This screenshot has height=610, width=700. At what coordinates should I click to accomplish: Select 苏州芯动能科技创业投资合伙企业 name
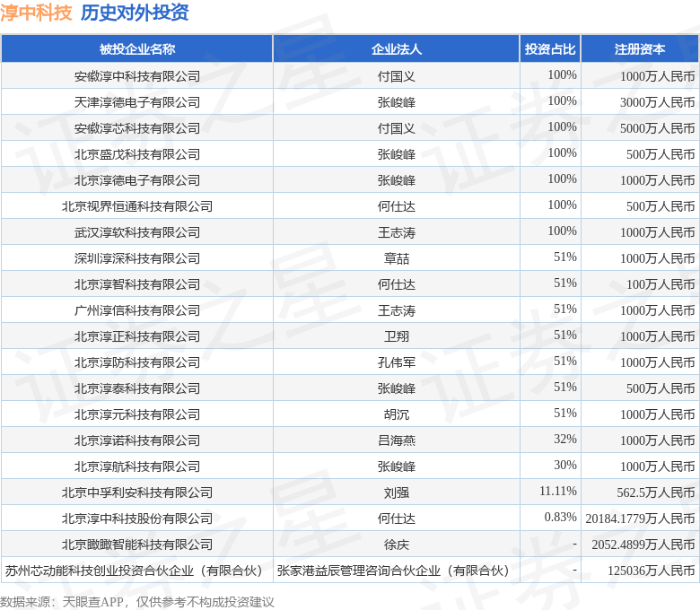pyautogui.click(x=136, y=571)
